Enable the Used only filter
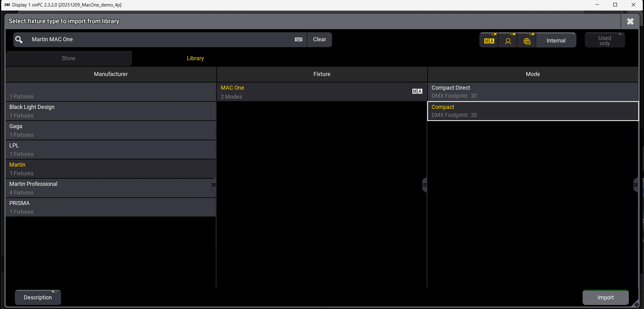Screen dimensions: 644x309 (x=605, y=40)
